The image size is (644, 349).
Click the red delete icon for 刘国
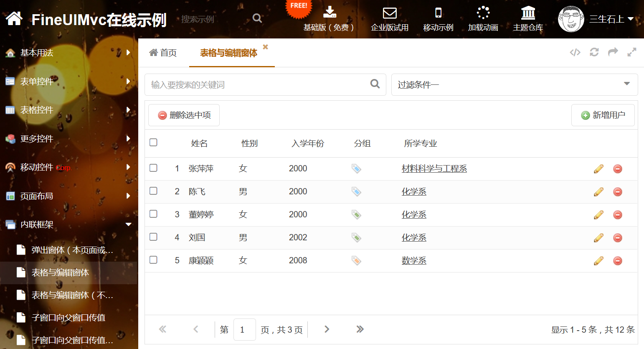coord(617,238)
